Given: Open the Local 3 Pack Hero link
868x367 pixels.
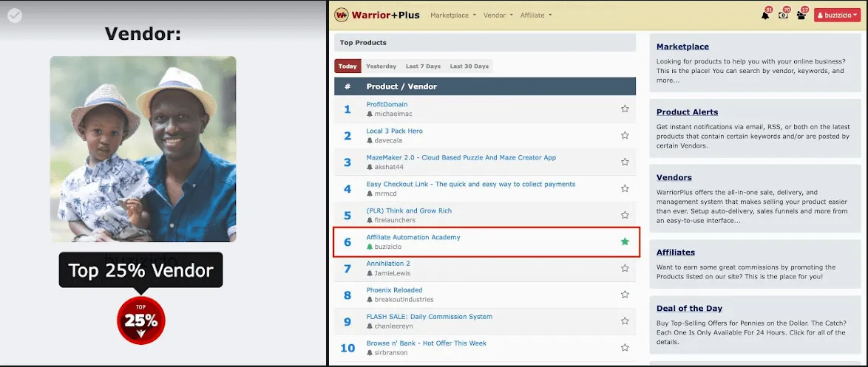Looking at the screenshot, I should [x=394, y=131].
